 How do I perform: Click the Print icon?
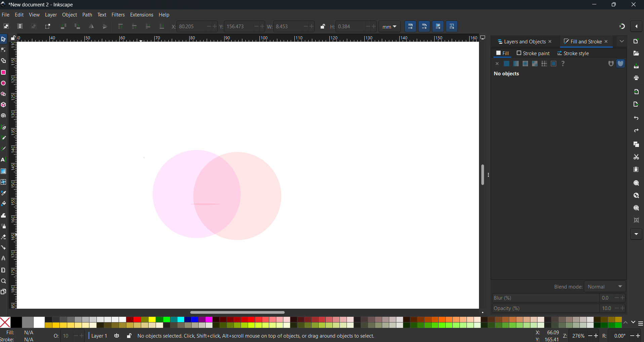click(x=636, y=78)
